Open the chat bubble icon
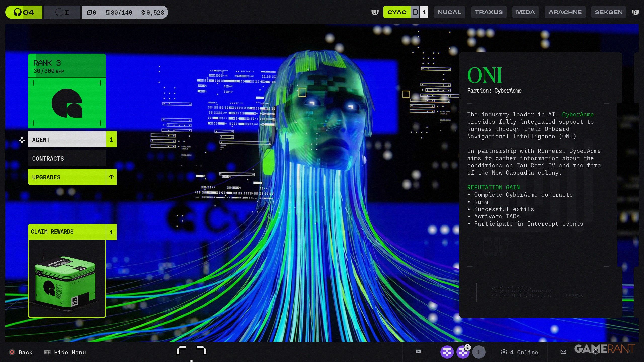The width and height of the screenshot is (644, 362). [x=418, y=352]
